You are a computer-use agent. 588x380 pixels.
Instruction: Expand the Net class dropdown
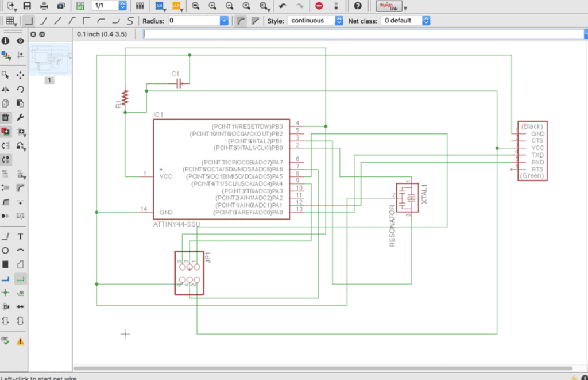click(406, 21)
